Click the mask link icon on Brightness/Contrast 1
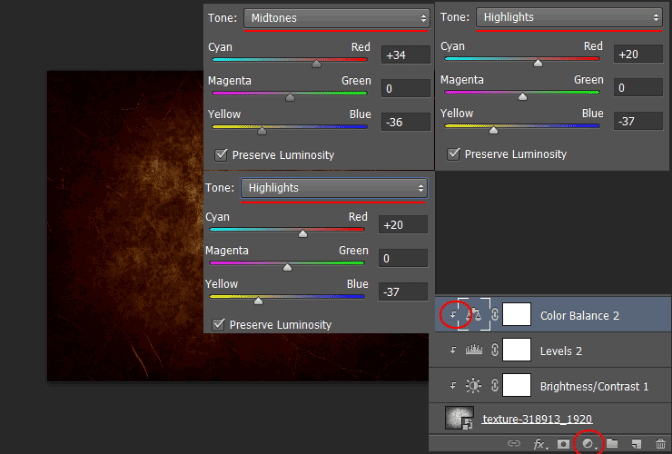Screen dimensions: 672x454 (x=495, y=385)
